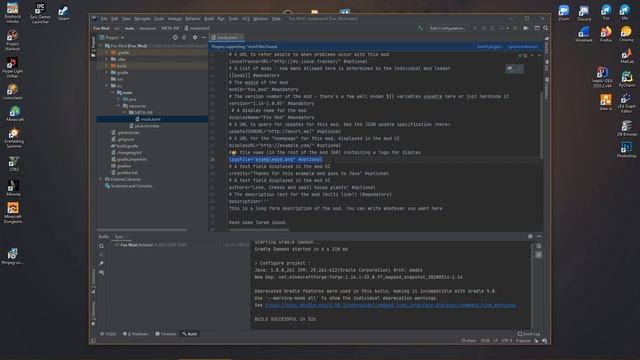Viewport: 640px width, 360px height.
Task: Open the Problems tool window tab
Action: tap(136, 334)
